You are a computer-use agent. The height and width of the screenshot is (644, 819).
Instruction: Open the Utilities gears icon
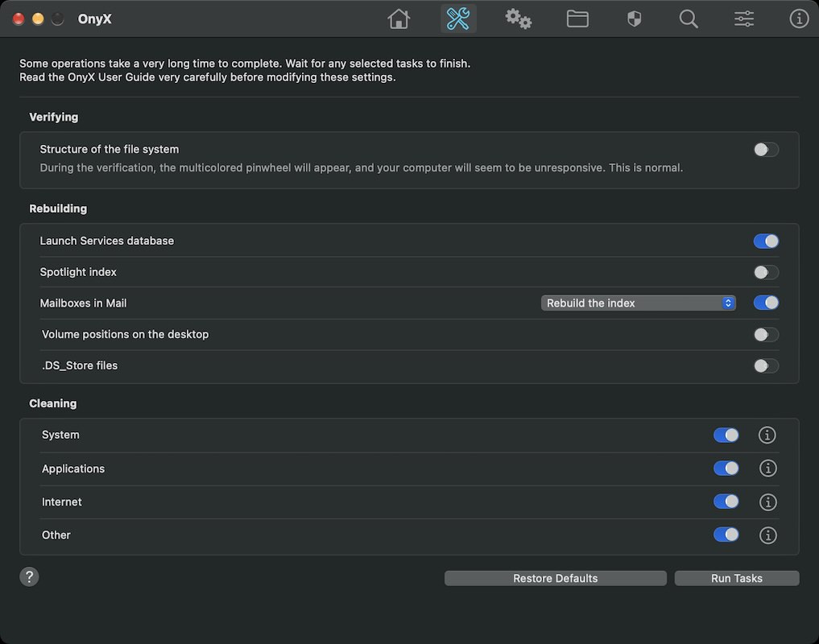point(518,19)
